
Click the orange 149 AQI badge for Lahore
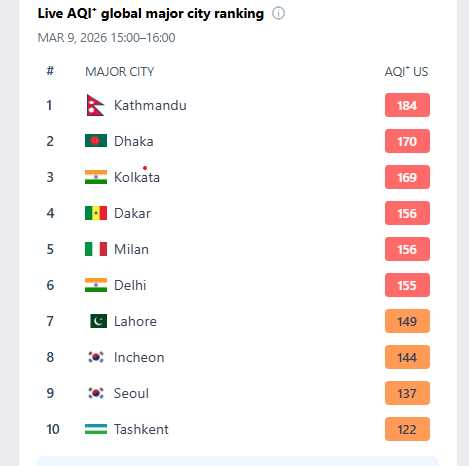(x=407, y=321)
